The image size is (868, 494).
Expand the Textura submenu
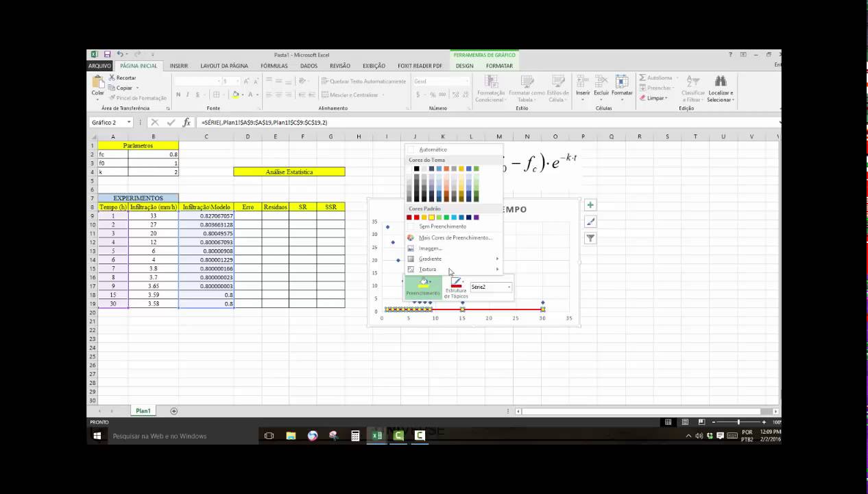pyautogui.click(x=453, y=269)
